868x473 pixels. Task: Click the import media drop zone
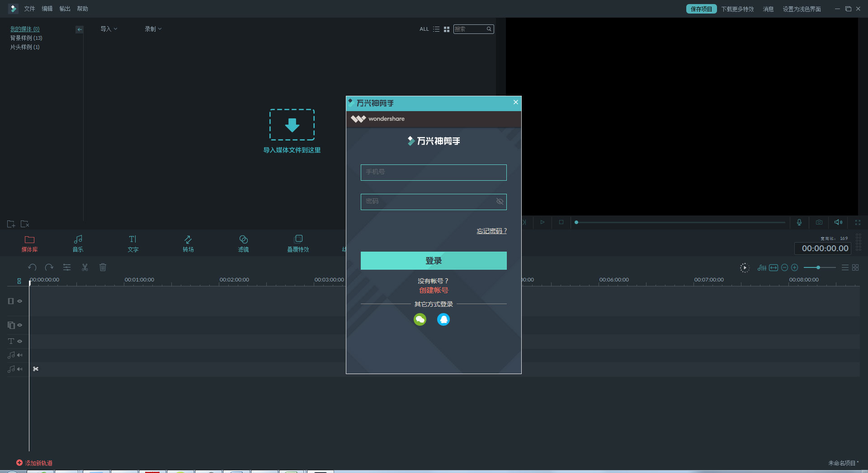point(292,125)
